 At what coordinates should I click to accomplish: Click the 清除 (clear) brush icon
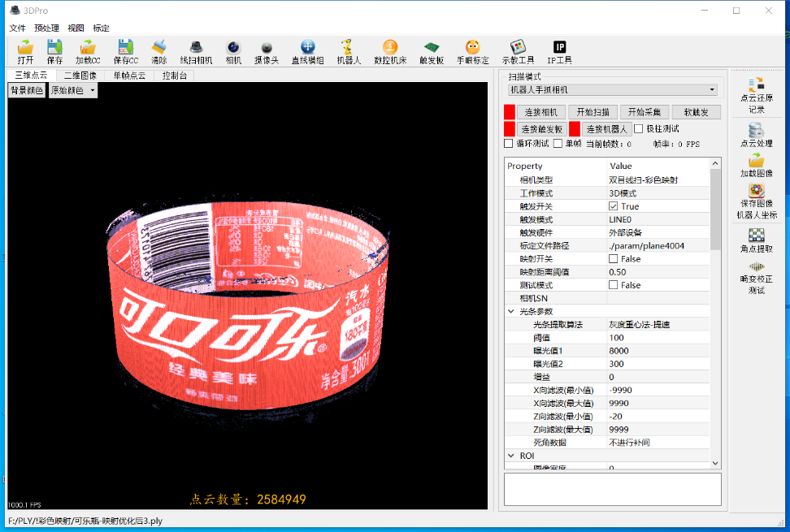coord(158,52)
